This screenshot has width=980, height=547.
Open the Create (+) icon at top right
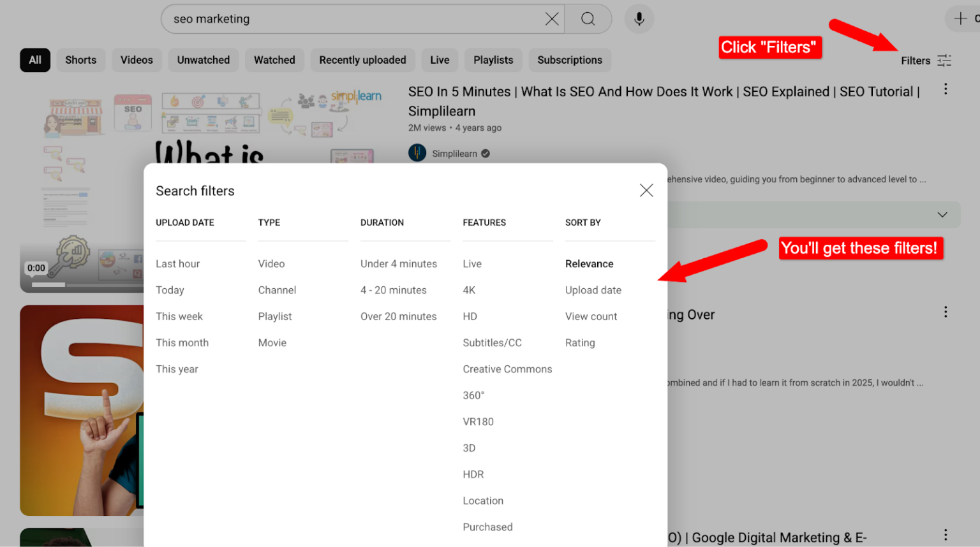click(x=960, y=18)
